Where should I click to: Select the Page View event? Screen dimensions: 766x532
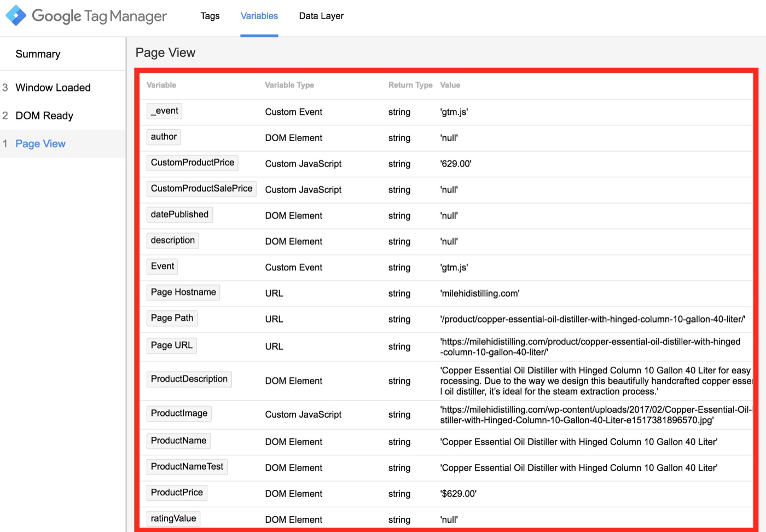40,143
